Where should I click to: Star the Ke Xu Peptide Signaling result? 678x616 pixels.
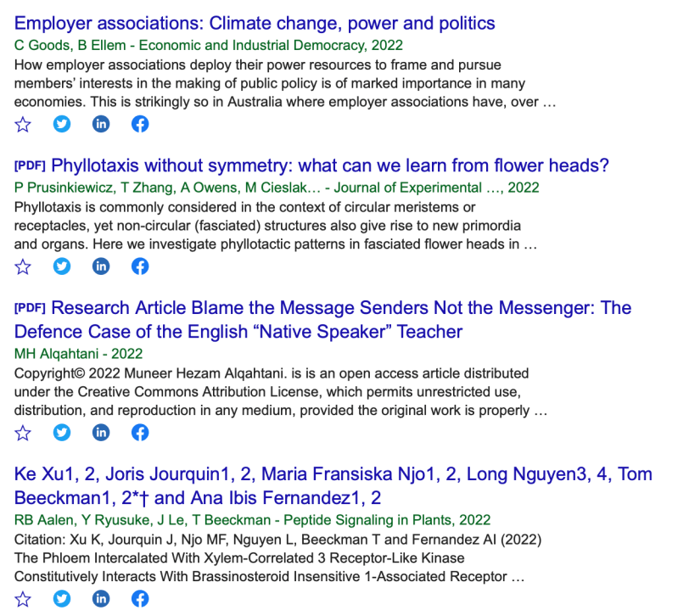click(23, 599)
